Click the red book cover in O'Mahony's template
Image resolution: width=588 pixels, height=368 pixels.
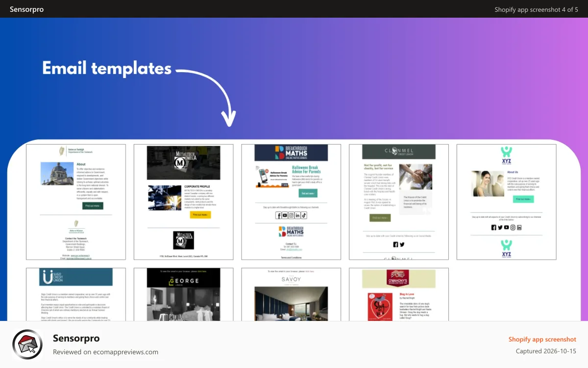(380, 307)
